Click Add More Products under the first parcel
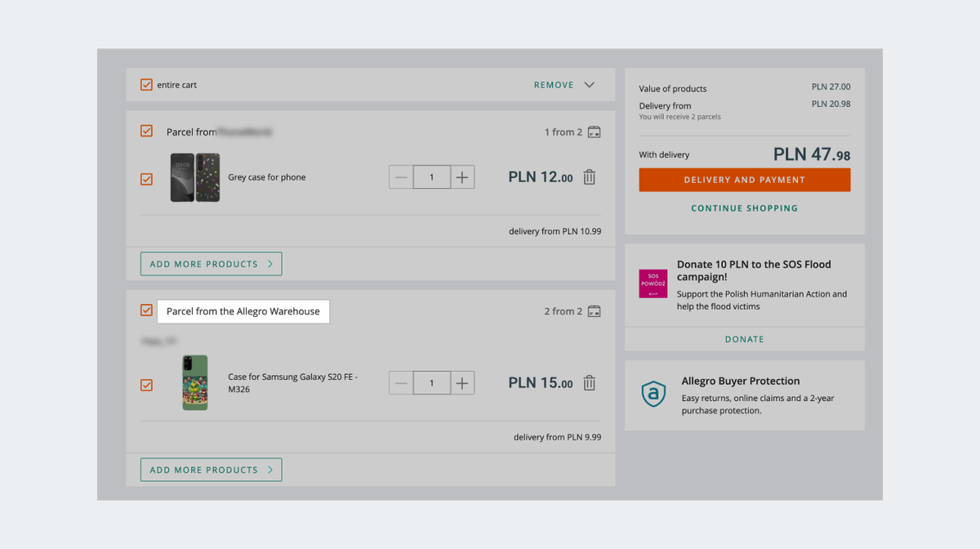 tap(211, 264)
